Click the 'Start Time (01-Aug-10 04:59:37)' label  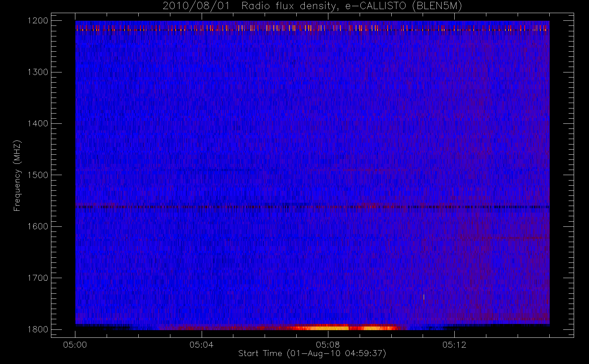312,353
